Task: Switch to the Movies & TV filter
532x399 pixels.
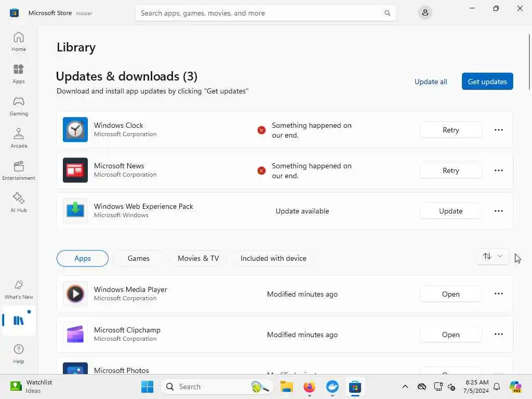Action: [x=198, y=259]
